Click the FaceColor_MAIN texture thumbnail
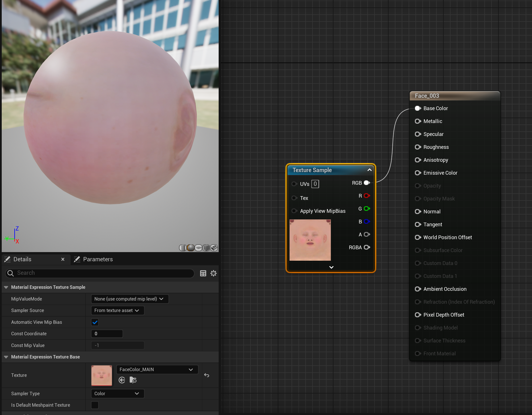532x415 pixels. click(101, 375)
